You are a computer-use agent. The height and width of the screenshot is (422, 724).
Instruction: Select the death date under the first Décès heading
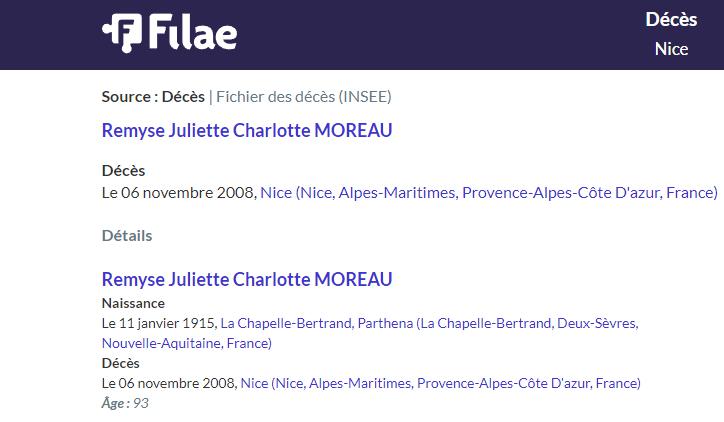[x=179, y=193]
